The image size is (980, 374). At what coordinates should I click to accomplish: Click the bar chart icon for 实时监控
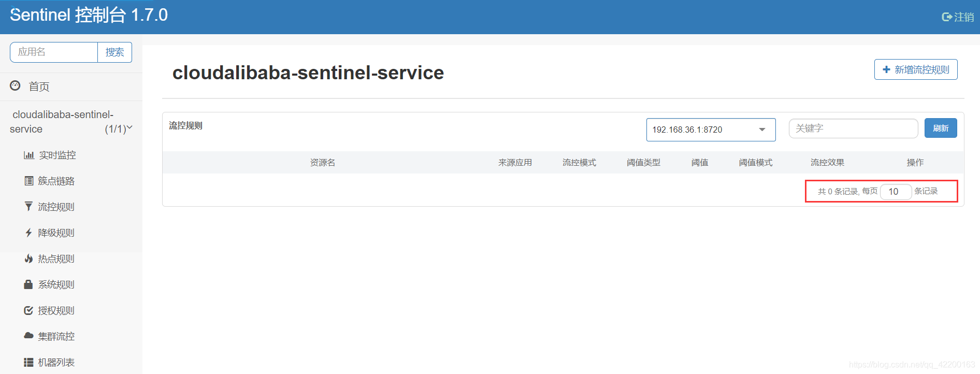29,155
